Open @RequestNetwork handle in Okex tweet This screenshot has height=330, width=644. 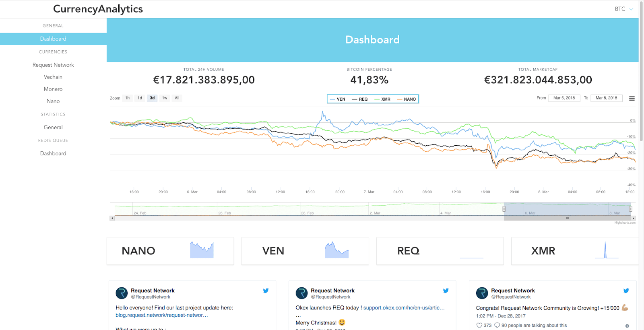point(330,297)
